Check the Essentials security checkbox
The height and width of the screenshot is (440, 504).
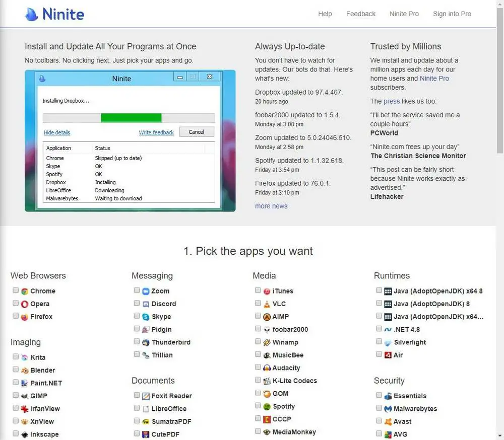coord(379,395)
